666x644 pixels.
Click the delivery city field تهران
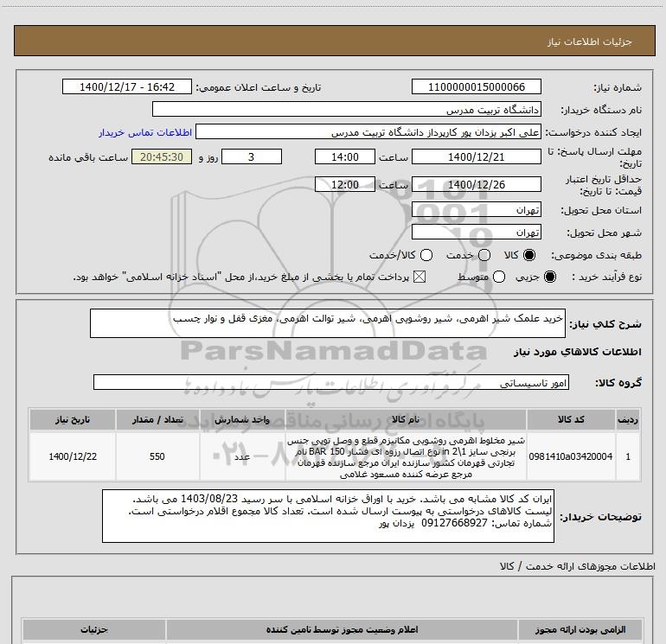(476, 232)
